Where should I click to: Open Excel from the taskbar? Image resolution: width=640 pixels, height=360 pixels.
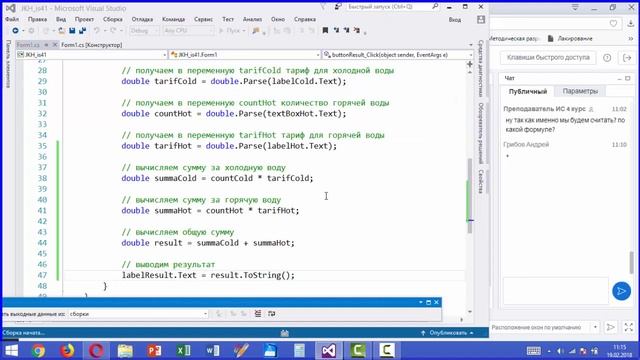(x=183, y=351)
